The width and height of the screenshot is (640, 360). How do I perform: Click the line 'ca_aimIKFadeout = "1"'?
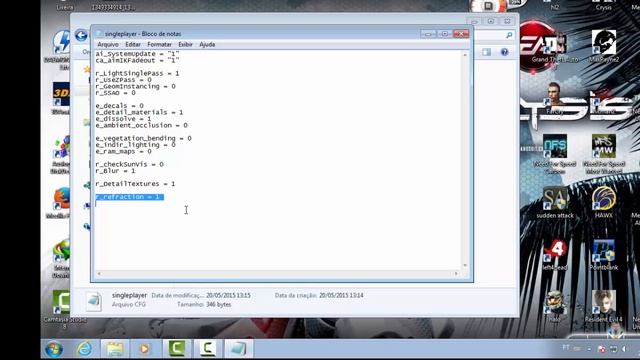(137, 60)
